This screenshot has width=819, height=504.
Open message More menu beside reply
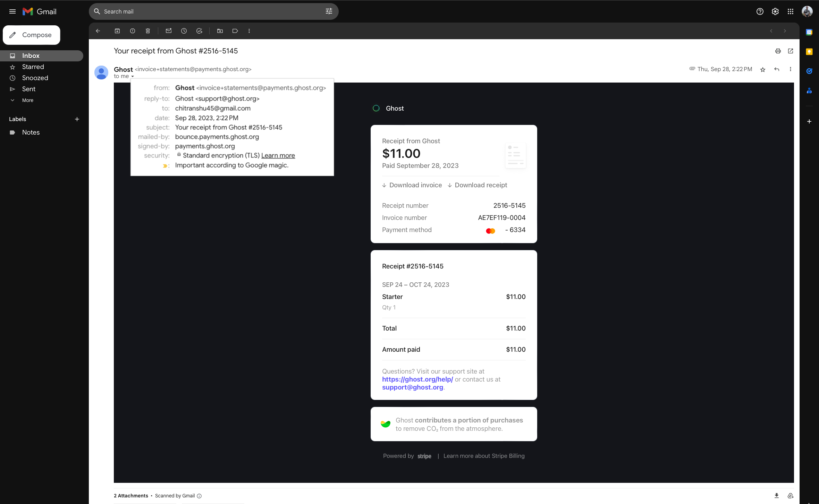click(791, 69)
